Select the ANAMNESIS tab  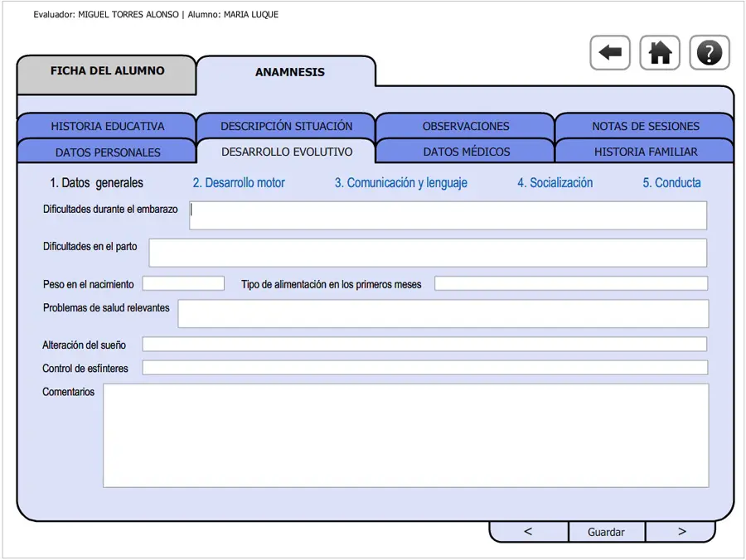pyautogui.click(x=287, y=72)
